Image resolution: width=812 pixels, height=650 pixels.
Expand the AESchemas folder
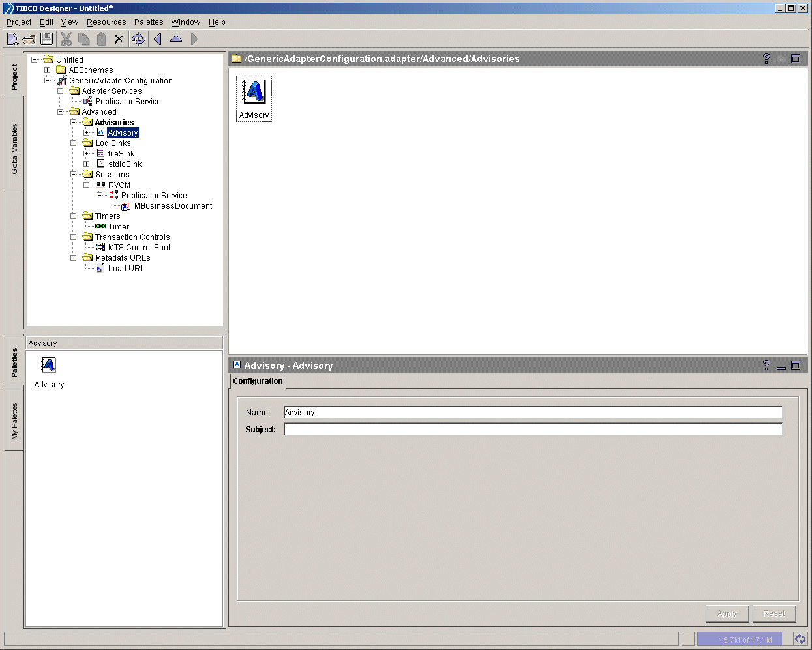[48, 70]
